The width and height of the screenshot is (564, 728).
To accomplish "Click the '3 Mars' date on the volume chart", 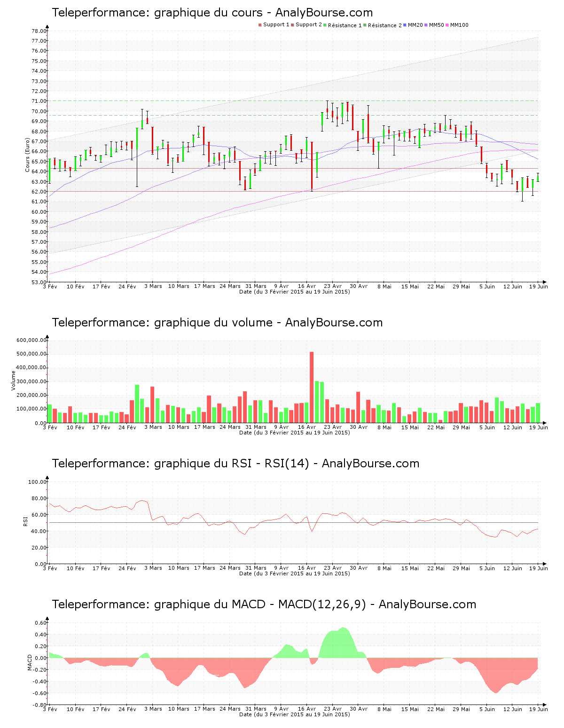I will click(153, 427).
